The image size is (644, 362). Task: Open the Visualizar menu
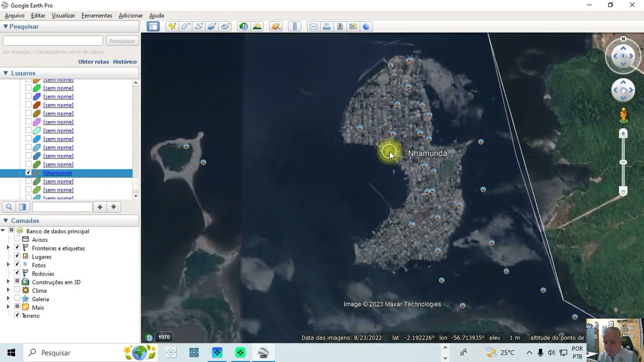[63, 16]
